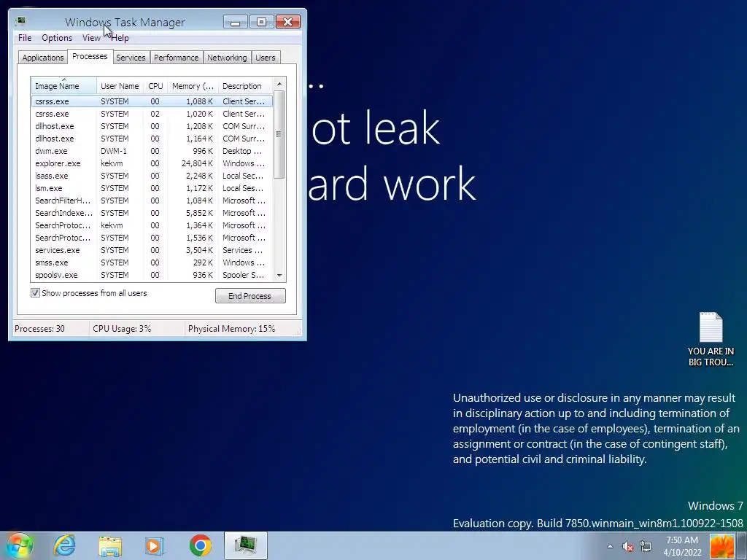Select explorer.exe process row
The width and height of the screenshot is (747, 560).
pos(152,163)
